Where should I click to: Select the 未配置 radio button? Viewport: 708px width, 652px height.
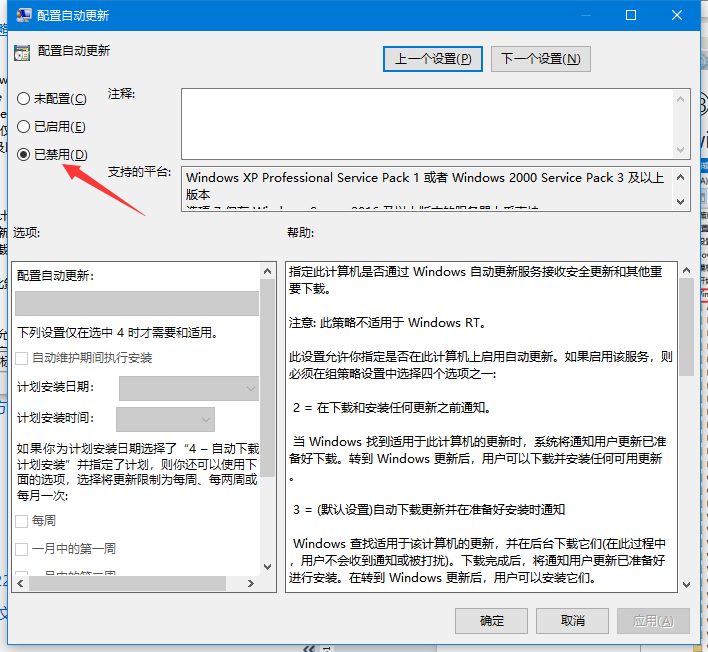click(x=24, y=99)
